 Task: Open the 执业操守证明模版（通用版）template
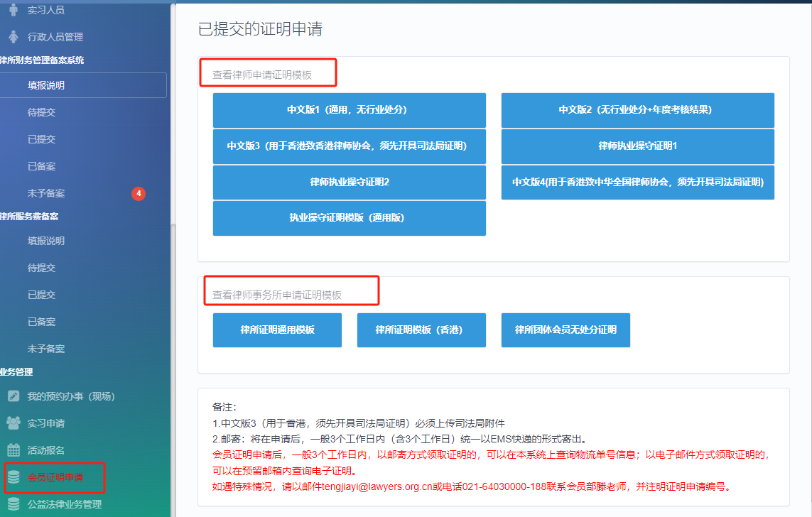[x=349, y=218]
